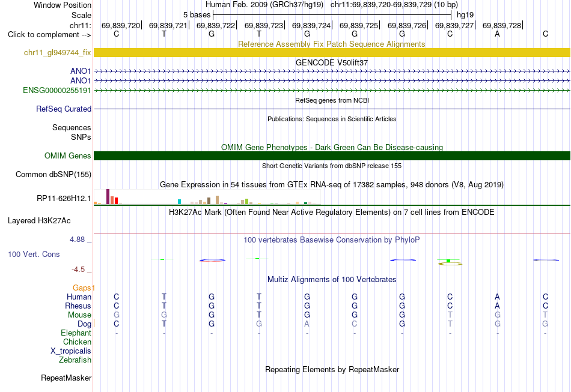Image resolution: width=571 pixels, height=392 pixels.
Task: Click the GTEx expression bar chart
Action: point(207,197)
